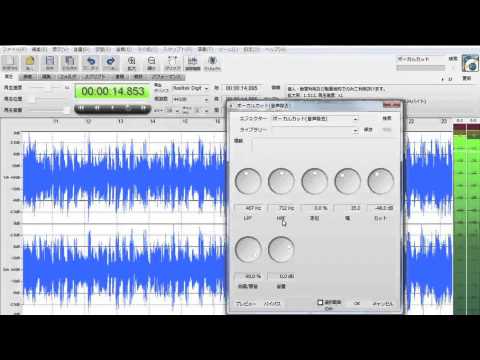Click the cancel button in the dialog

[383, 304]
